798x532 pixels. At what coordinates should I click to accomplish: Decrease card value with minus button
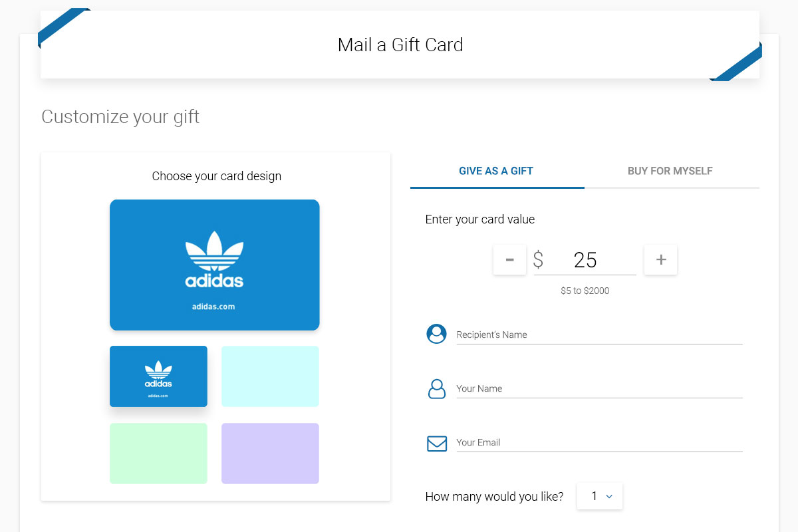[x=509, y=259]
